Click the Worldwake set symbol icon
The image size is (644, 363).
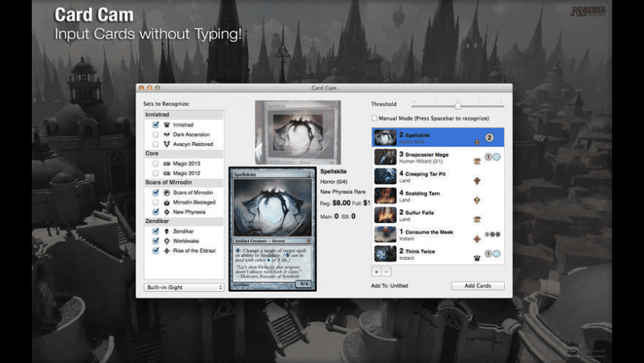[167, 241]
